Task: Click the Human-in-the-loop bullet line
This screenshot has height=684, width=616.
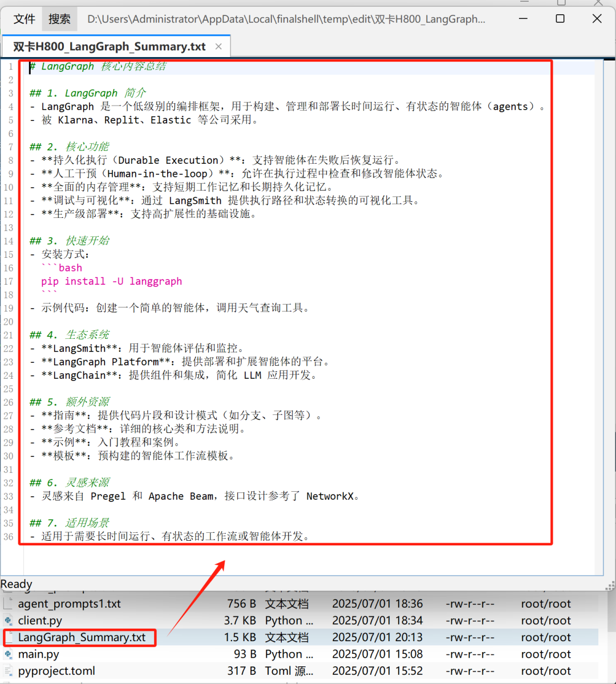Action: tap(237, 173)
